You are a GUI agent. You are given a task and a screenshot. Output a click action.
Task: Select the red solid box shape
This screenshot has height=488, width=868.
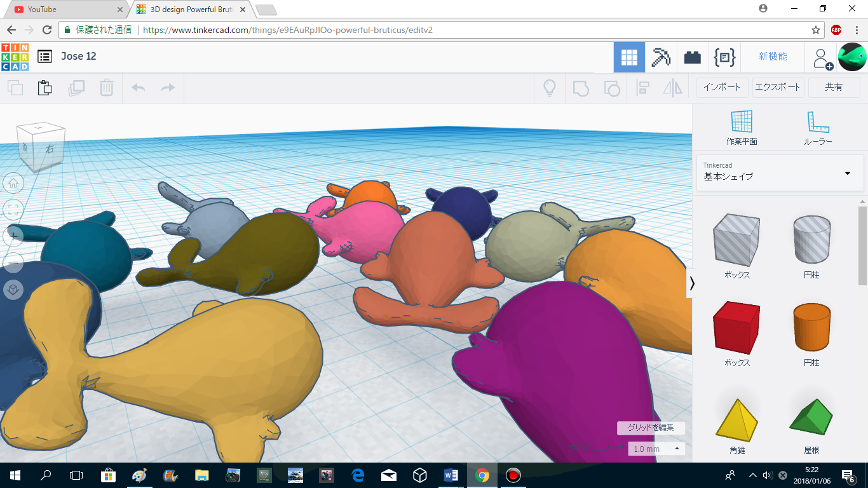[736, 328]
